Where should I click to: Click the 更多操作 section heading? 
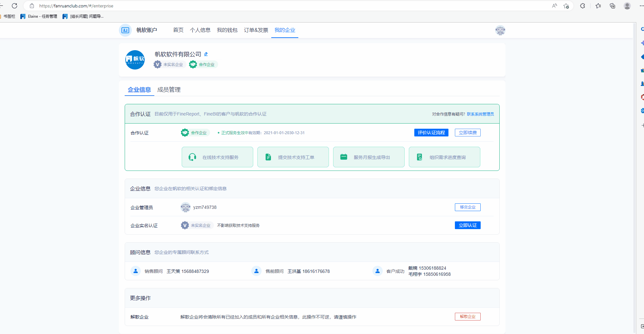140,298
